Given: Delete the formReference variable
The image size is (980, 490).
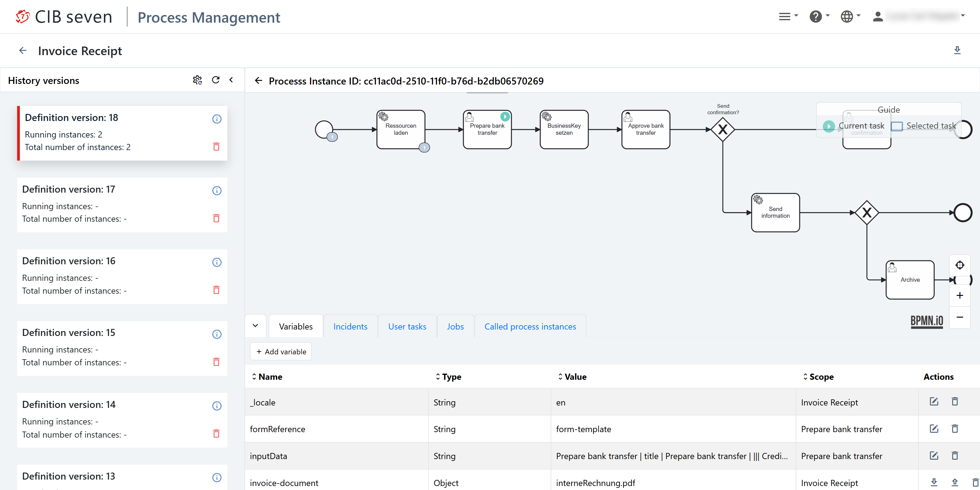Looking at the screenshot, I should [x=955, y=429].
